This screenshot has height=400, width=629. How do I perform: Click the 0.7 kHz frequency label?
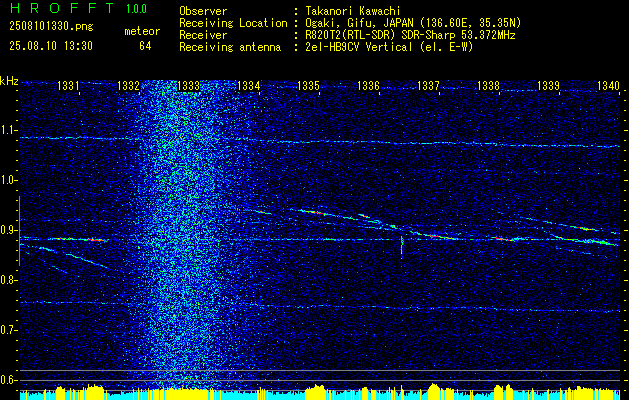click(8, 330)
